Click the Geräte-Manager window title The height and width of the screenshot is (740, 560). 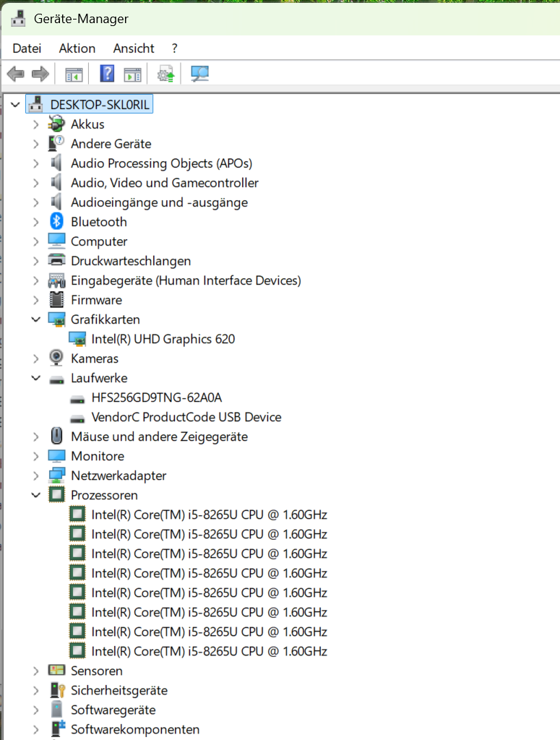click(x=81, y=19)
